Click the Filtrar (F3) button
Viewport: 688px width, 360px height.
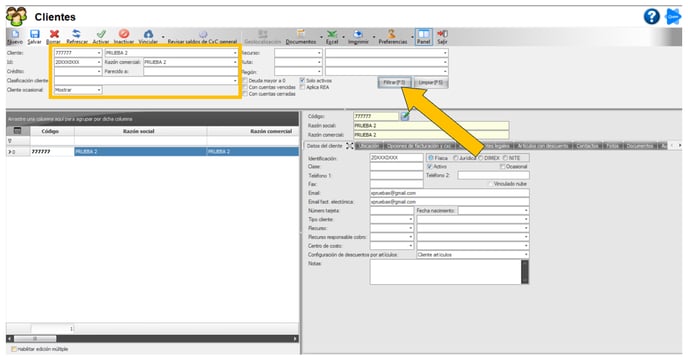coord(394,83)
